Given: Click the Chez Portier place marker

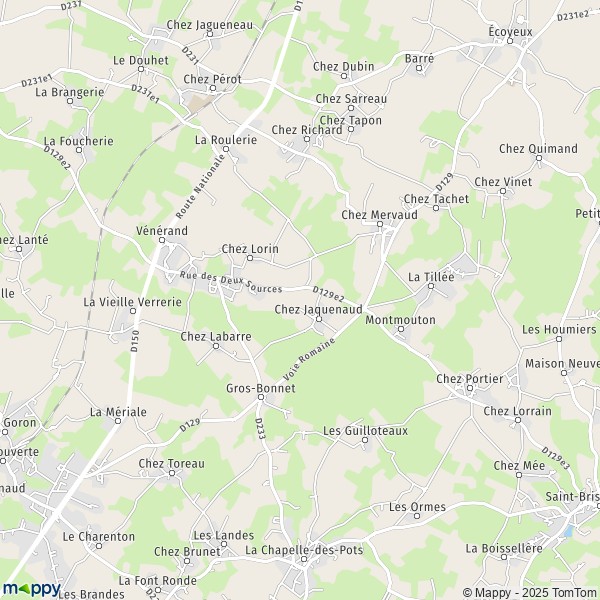Looking at the screenshot, I should coord(470,388).
